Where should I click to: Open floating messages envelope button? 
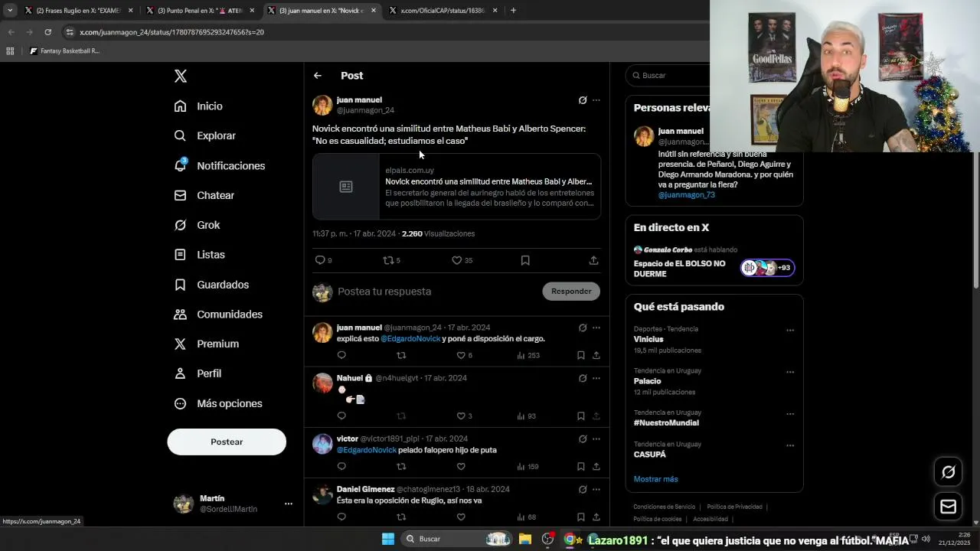tap(948, 507)
